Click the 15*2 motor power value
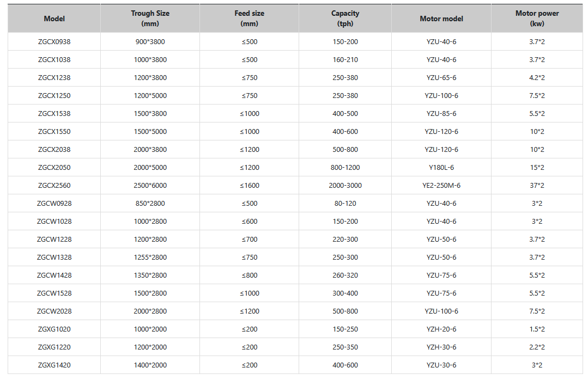Viewport: 588px width, 386px height. [537, 168]
